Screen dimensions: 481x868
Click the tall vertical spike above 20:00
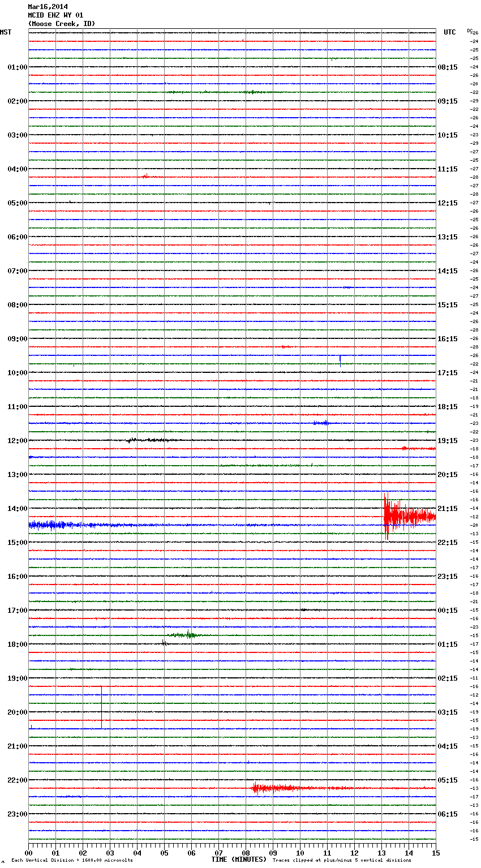[x=101, y=707]
